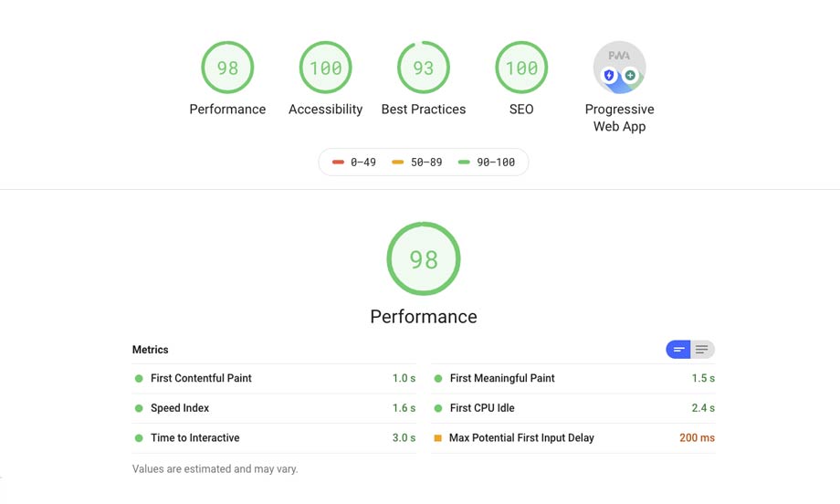
Task: Click the Accessibility score gauge
Action: [x=325, y=68]
